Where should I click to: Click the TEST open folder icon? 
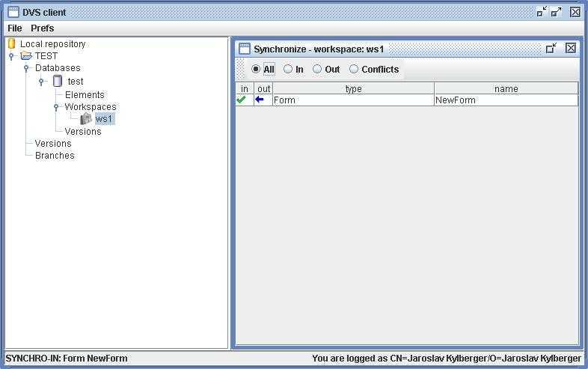click(x=26, y=56)
